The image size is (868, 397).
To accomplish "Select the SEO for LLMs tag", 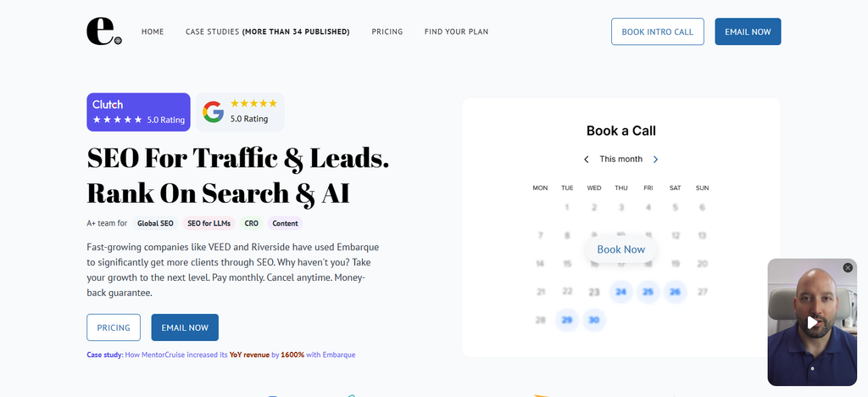I will click(209, 224).
